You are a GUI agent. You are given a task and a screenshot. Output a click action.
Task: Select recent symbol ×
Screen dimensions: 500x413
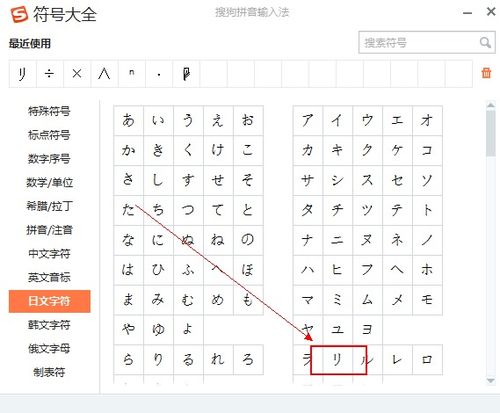pos(77,74)
